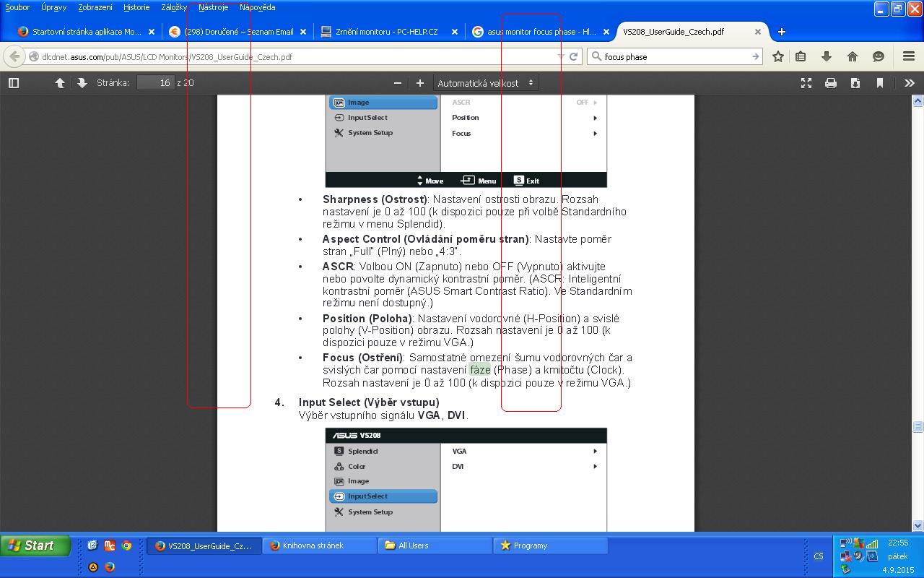Zoom out the PDF document
This screenshot has width=924, height=578.
(x=397, y=83)
